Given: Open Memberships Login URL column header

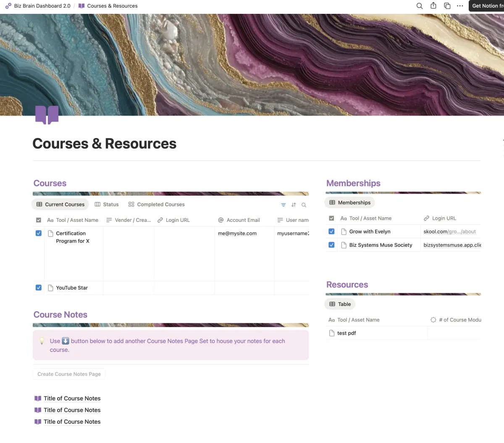Looking at the screenshot, I should pyautogui.click(x=440, y=218).
